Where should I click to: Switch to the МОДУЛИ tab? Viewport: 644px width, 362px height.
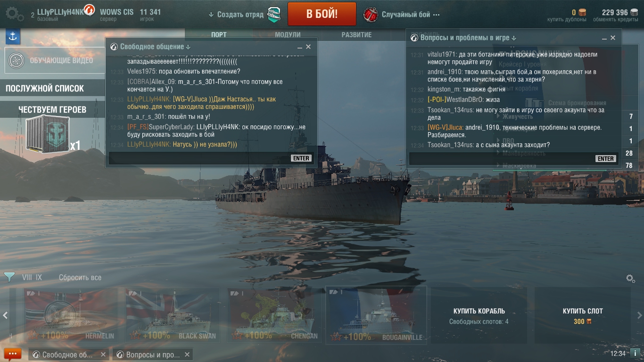tap(288, 35)
